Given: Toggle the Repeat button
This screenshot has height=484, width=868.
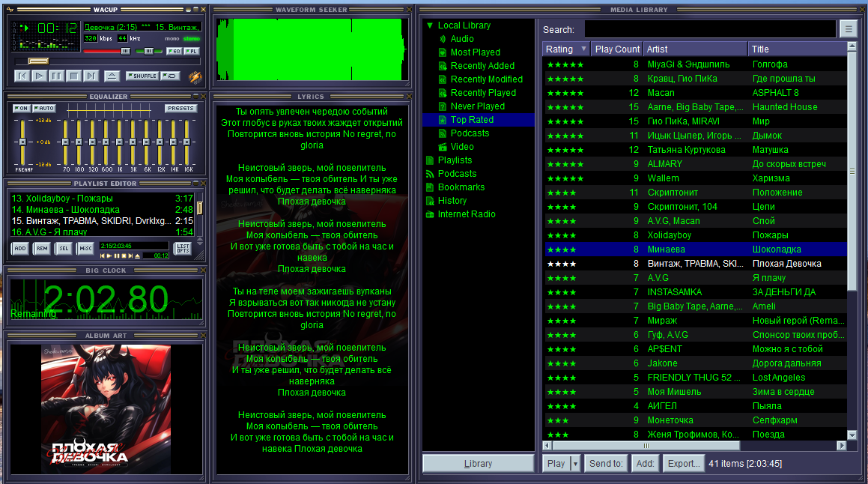Looking at the screenshot, I should (x=171, y=76).
